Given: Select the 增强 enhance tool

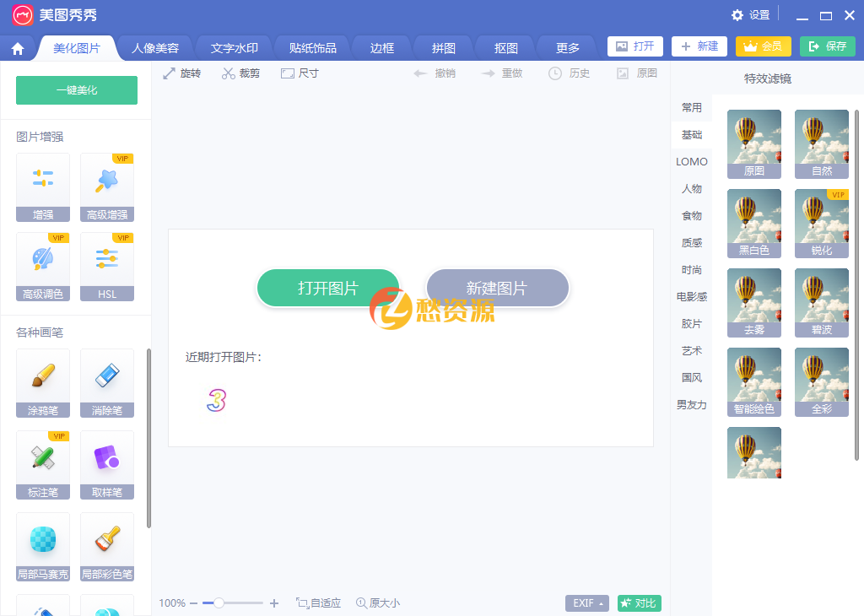Looking at the screenshot, I should (x=42, y=186).
